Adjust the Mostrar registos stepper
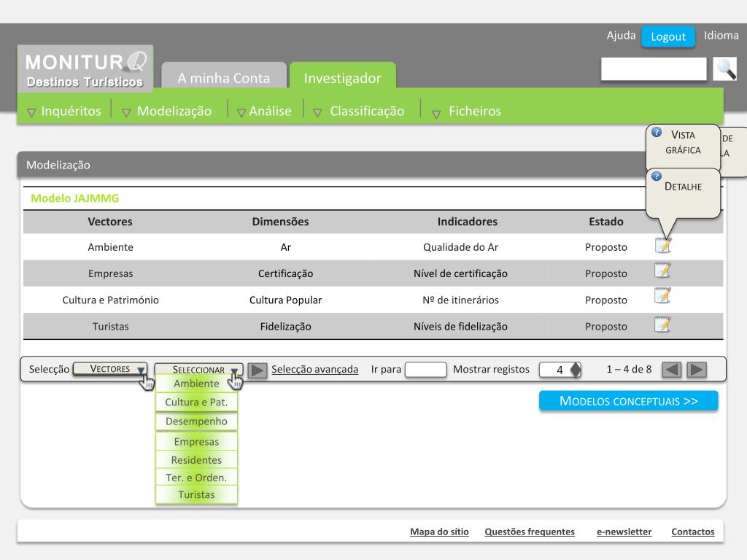 tap(576, 370)
